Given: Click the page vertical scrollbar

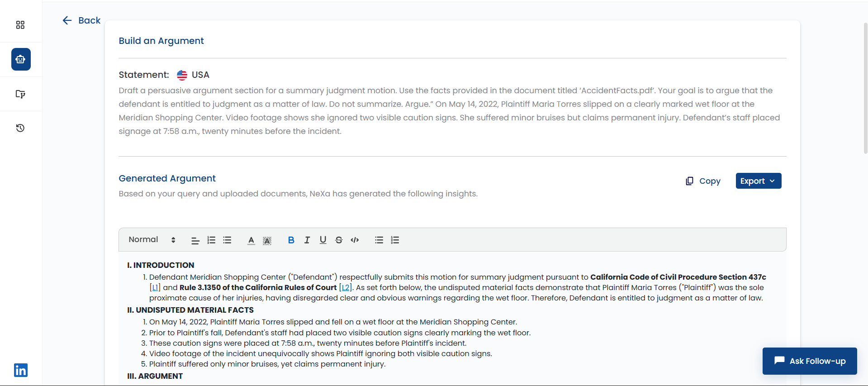Looking at the screenshot, I should click(865, 88).
